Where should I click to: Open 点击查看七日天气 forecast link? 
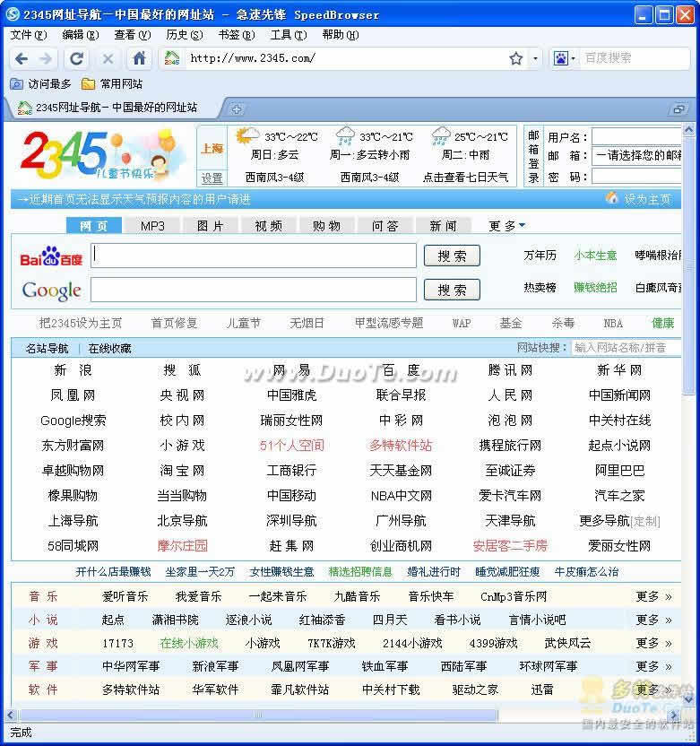tap(465, 178)
